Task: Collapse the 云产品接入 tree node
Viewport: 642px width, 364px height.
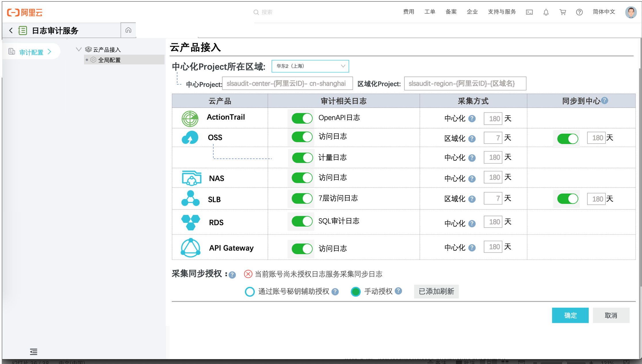Action: tap(79, 49)
